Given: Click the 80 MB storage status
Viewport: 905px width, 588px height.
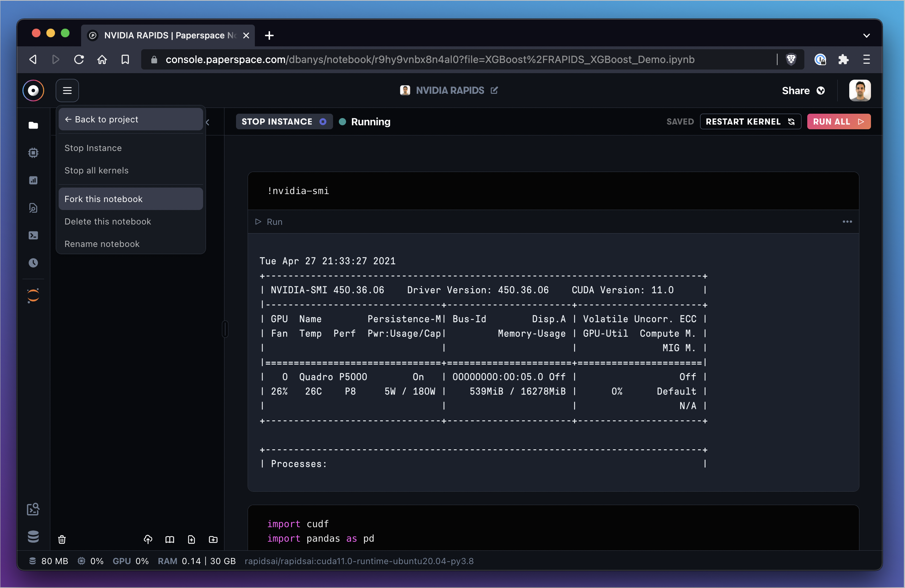Looking at the screenshot, I should (x=48, y=561).
